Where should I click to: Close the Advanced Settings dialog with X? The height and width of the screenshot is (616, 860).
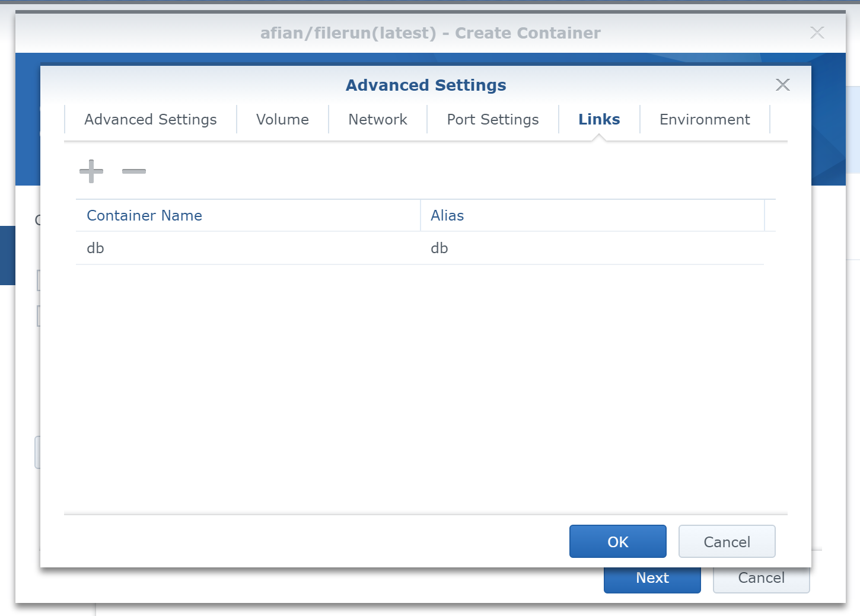782,85
